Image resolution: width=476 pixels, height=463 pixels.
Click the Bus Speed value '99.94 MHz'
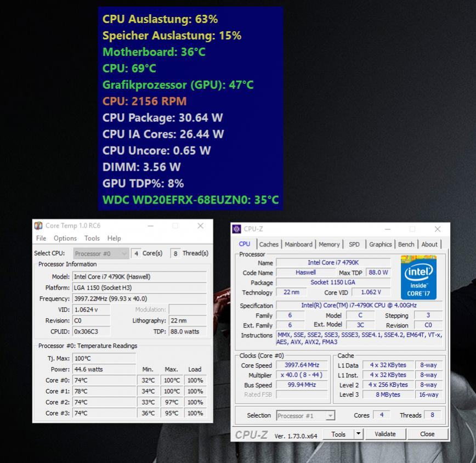point(302,385)
